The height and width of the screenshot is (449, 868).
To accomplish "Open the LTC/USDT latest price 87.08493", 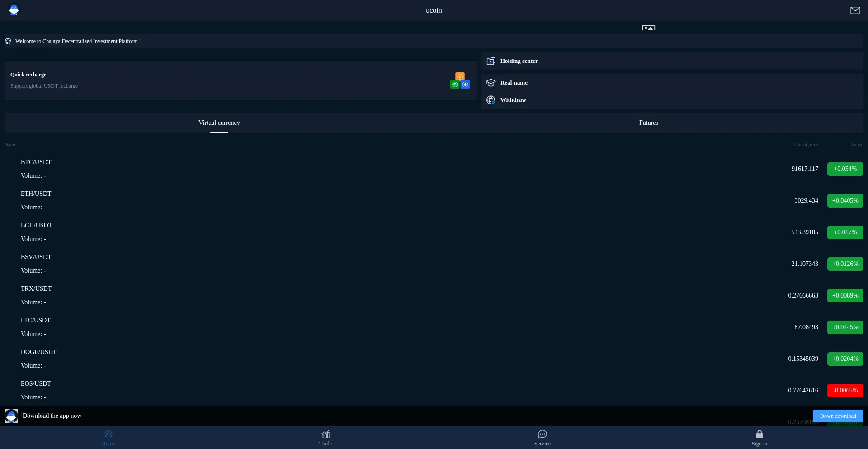I will click(x=806, y=327).
